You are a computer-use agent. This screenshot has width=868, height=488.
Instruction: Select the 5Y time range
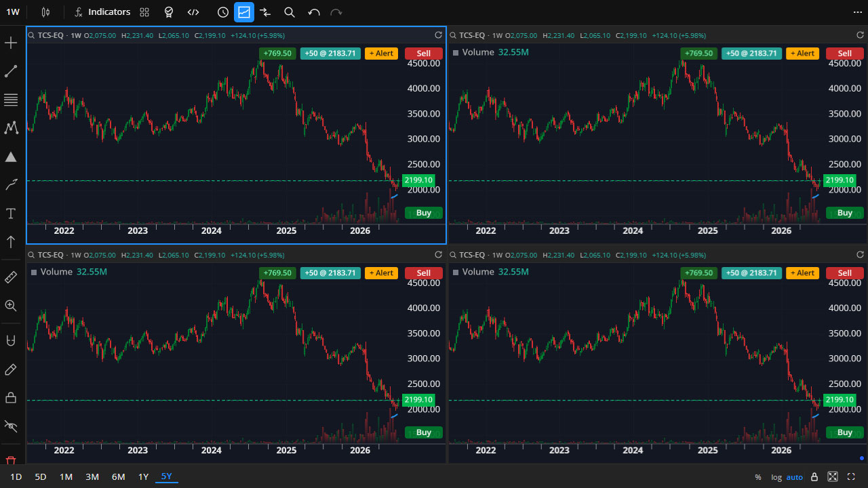[167, 476]
